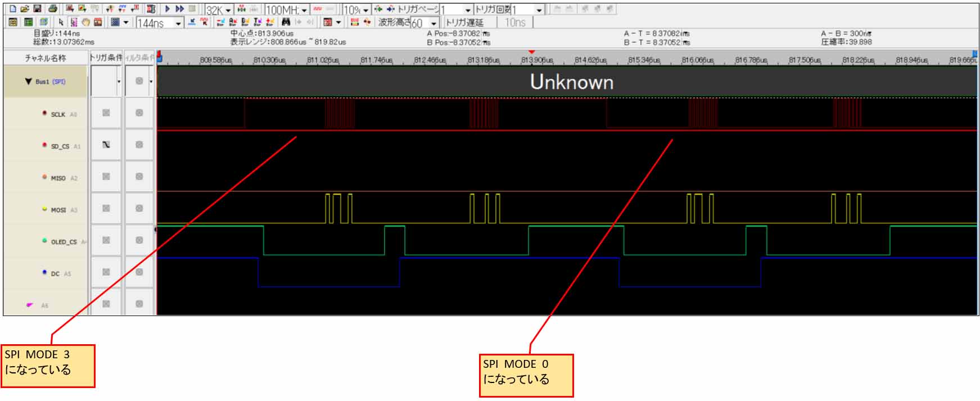Click the 813.906us ruler label
The width and height of the screenshot is (980, 401).
[537, 60]
